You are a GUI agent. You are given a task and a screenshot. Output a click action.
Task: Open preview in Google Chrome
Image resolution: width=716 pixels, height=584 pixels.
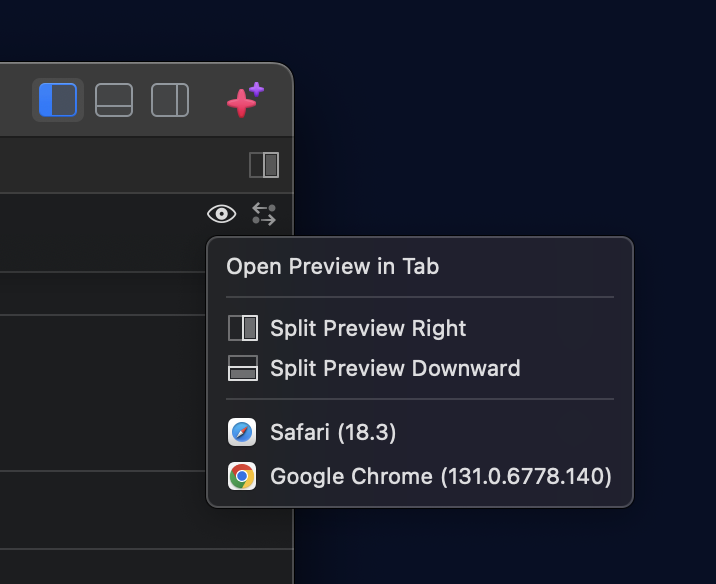[420, 476]
